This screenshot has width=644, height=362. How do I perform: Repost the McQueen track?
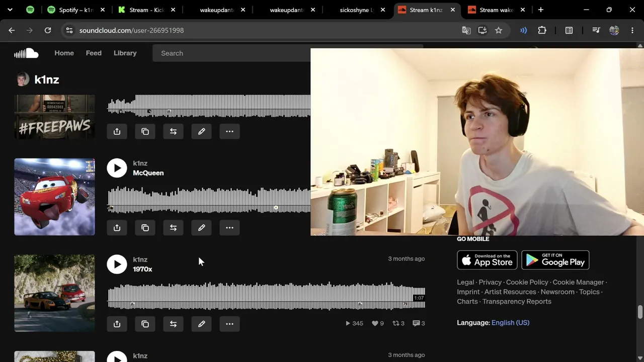tap(173, 228)
